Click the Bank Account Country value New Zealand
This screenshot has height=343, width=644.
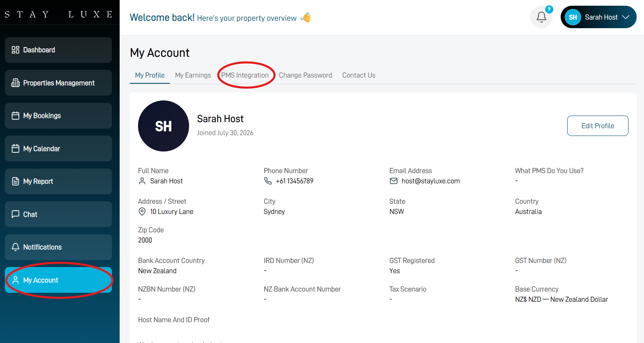pyautogui.click(x=157, y=271)
